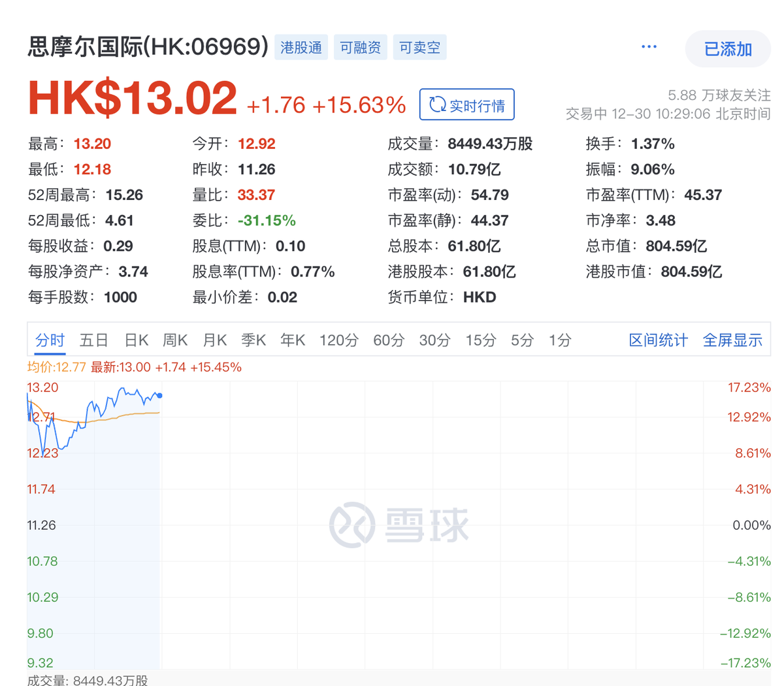Click the change value +1.76 +15.63%

click(x=326, y=105)
